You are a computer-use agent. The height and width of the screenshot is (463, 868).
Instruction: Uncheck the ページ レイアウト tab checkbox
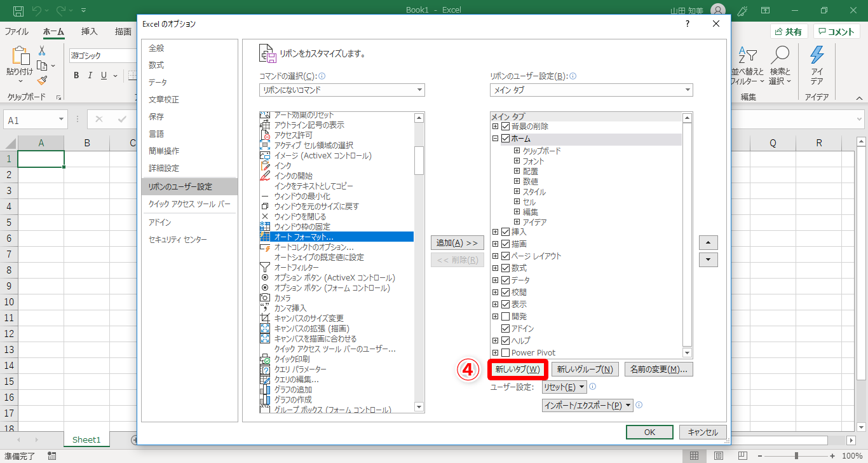(506, 256)
